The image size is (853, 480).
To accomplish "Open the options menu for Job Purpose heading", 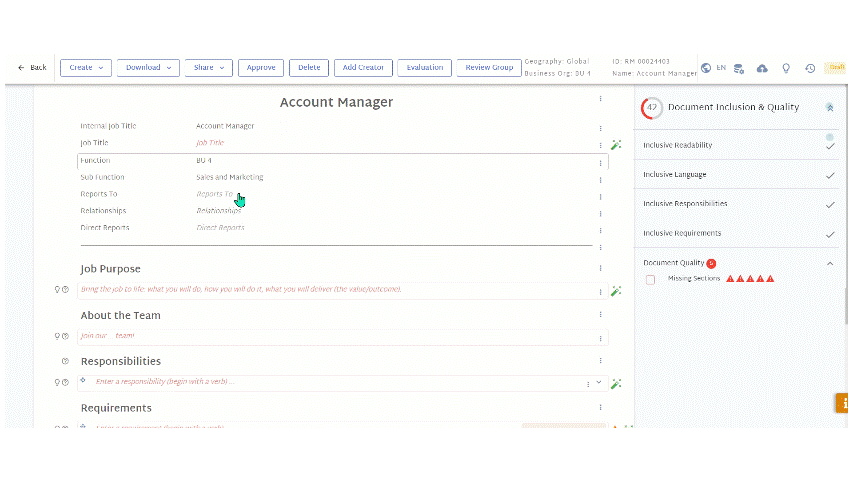I will [601, 268].
